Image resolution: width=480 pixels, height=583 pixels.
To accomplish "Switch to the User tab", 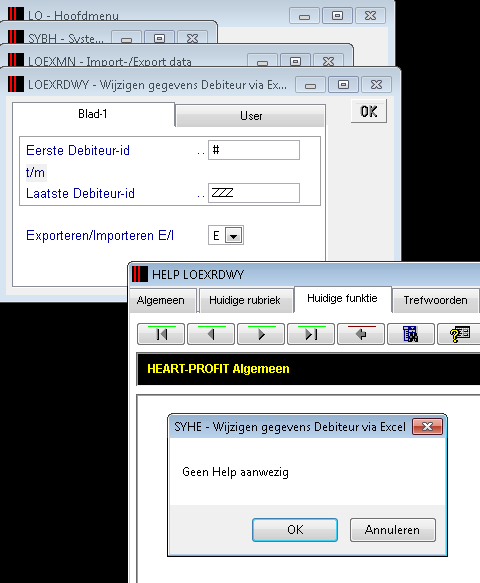I will (x=251, y=116).
